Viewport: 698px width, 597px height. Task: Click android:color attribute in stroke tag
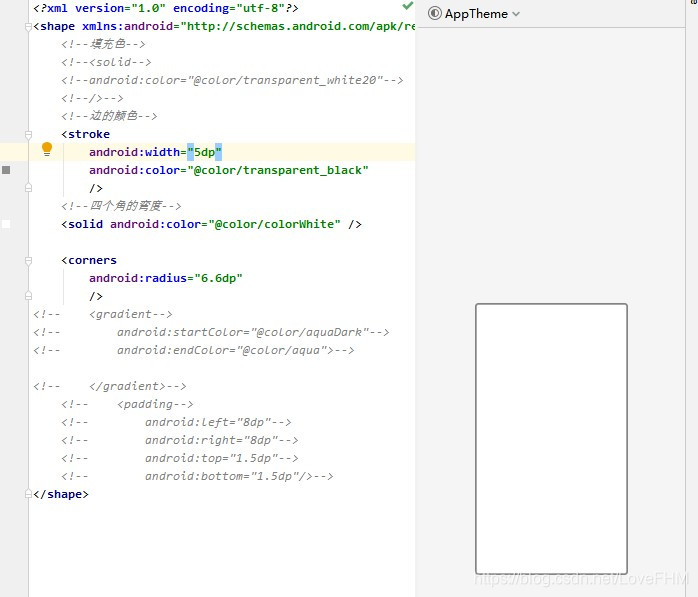coord(134,170)
